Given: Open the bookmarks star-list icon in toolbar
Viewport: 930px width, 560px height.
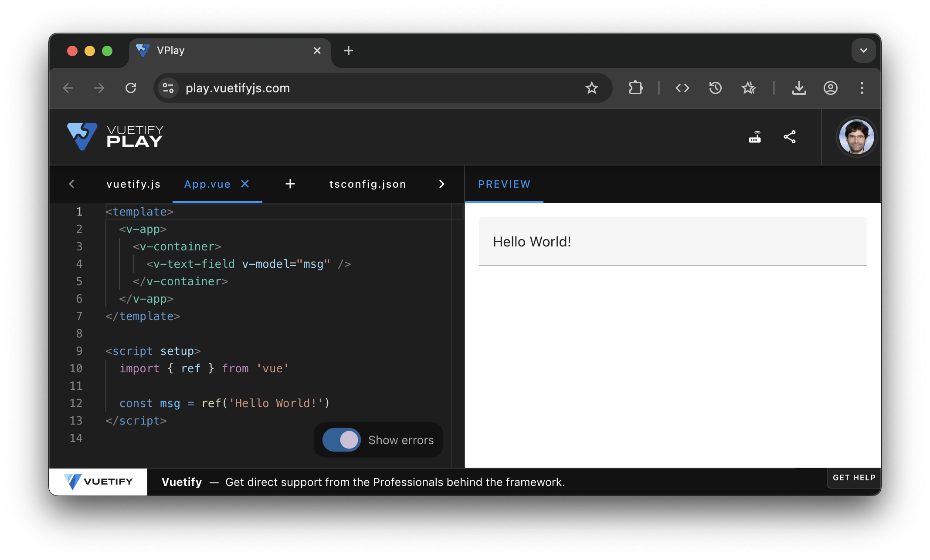Looking at the screenshot, I should pyautogui.click(x=749, y=88).
